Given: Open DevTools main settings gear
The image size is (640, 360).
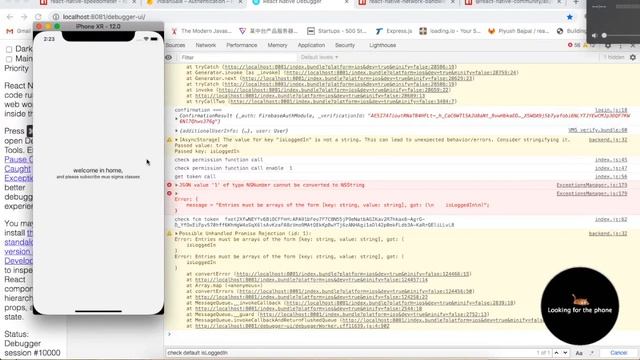Looking at the screenshot, I should coord(608,45).
